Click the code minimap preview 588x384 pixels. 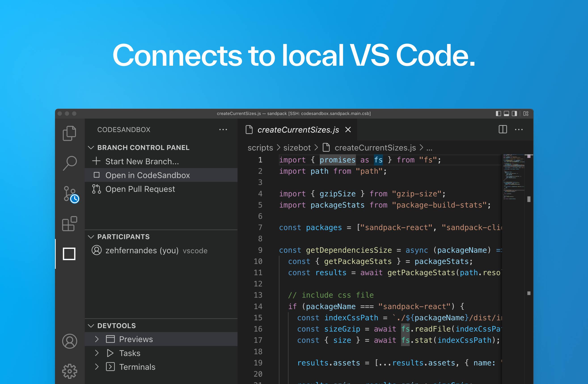tap(513, 177)
